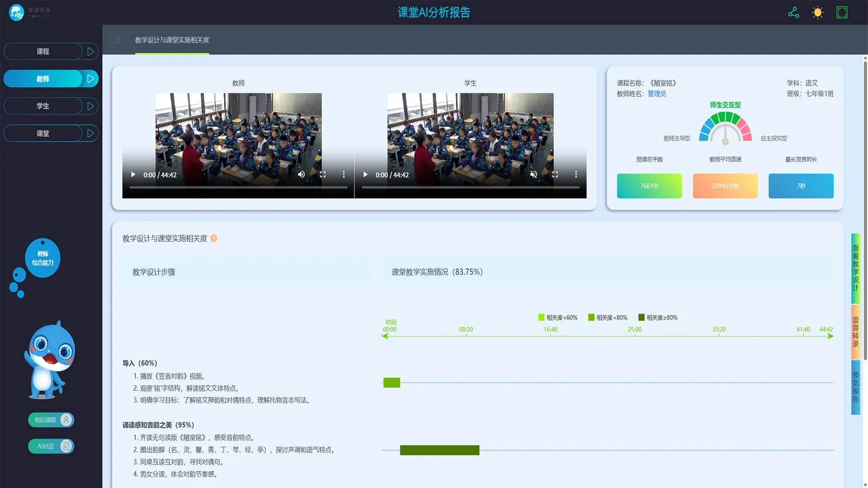The height and width of the screenshot is (488, 868).
Task: Click the 导入 (60%) step heading
Action: [139, 363]
